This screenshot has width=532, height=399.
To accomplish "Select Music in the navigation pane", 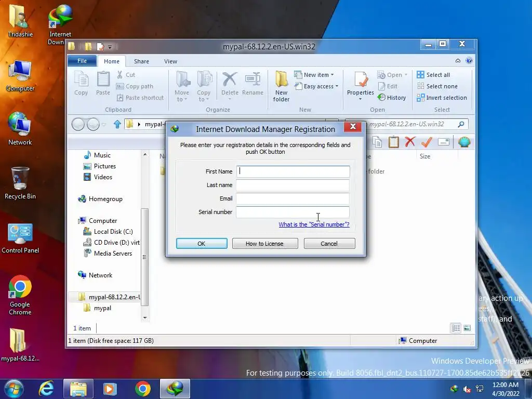I will tap(97, 155).
